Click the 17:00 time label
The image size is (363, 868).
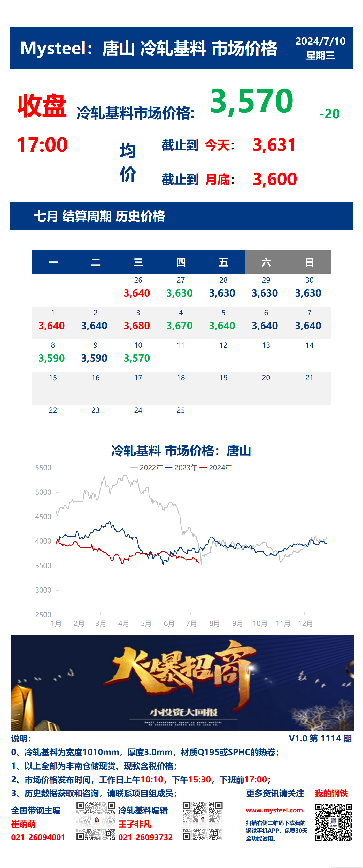(42, 145)
